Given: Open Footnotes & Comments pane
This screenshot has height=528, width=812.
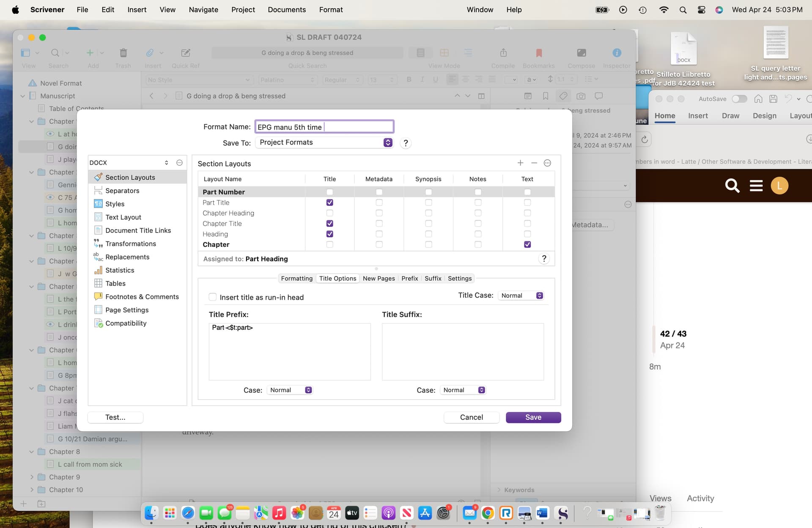Looking at the screenshot, I should (142, 297).
